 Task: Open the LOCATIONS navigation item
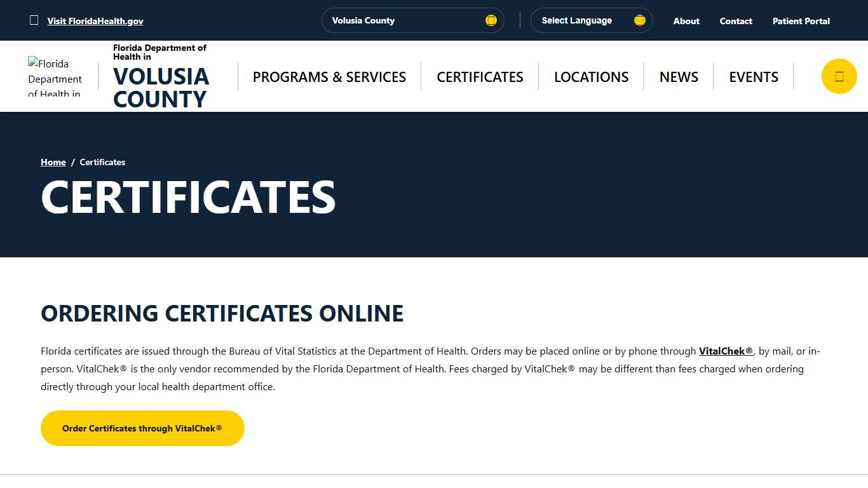pyautogui.click(x=590, y=76)
